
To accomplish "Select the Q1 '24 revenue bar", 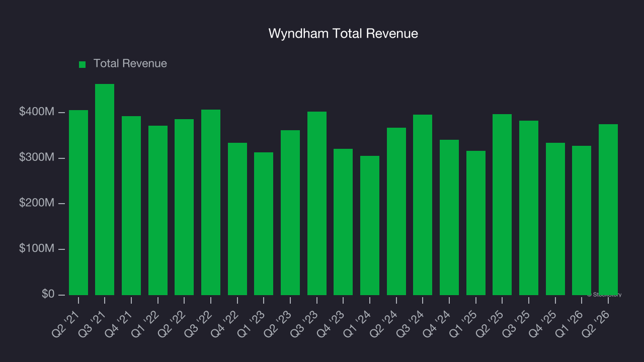I will (370, 225).
